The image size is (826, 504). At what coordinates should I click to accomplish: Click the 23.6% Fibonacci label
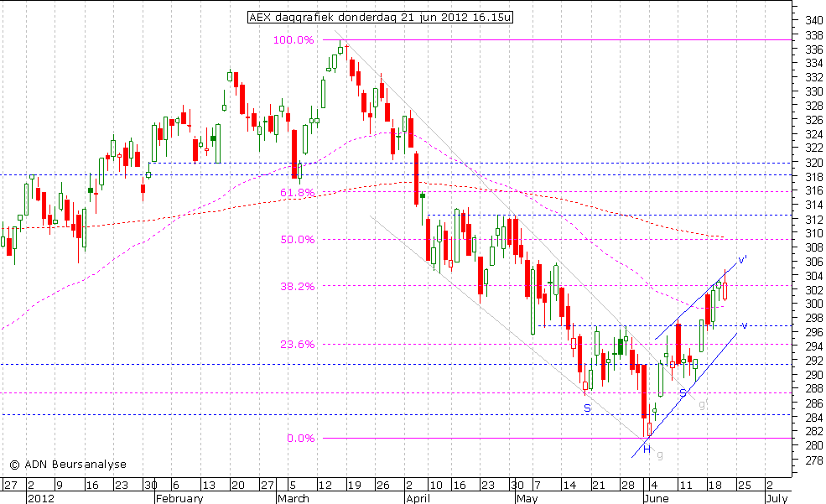(297, 345)
